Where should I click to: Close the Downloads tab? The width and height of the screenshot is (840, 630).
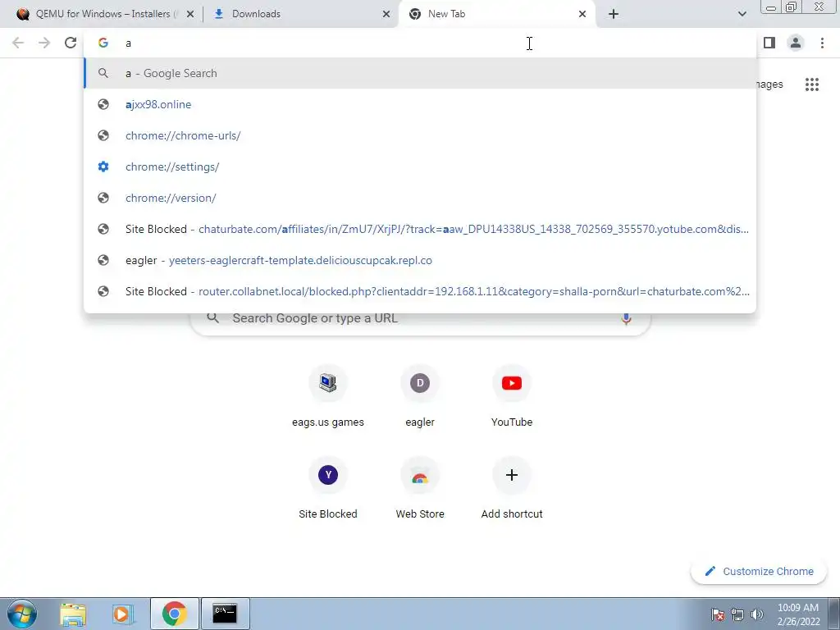point(386,14)
